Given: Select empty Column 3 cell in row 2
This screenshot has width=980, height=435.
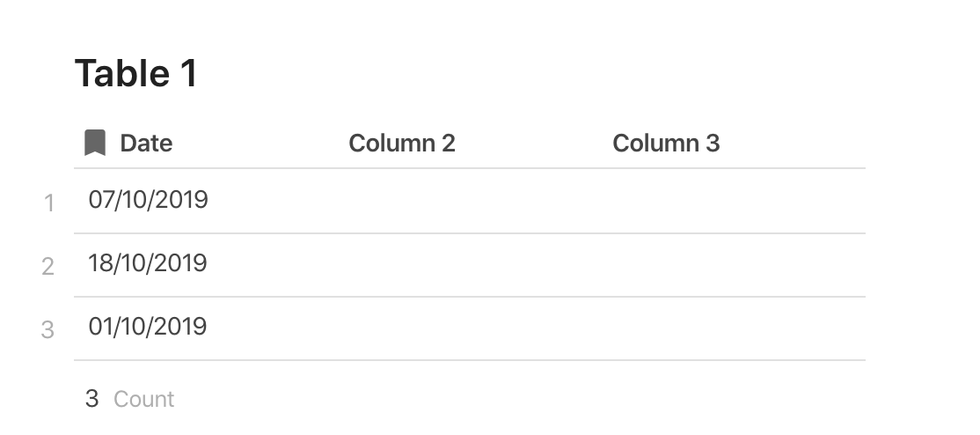Looking at the screenshot, I should click(x=734, y=265).
